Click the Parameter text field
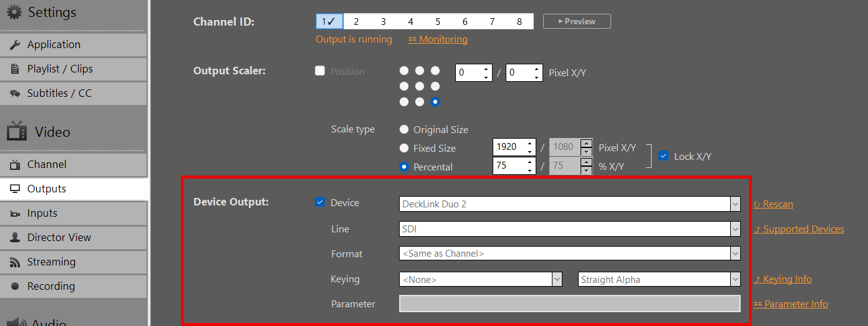The height and width of the screenshot is (326, 868). pos(569,304)
